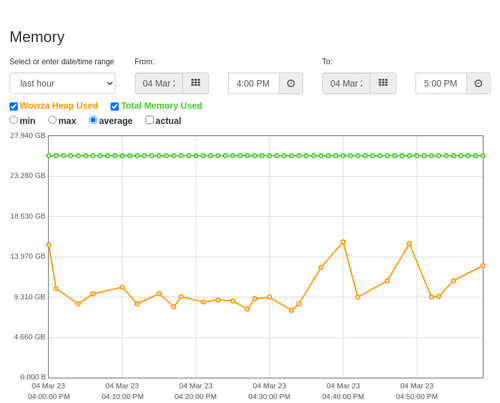Image resolution: width=500 pixels, height=403 pixels.
Task: Click the 9.310 GB axis label
Action: (29, 297)
